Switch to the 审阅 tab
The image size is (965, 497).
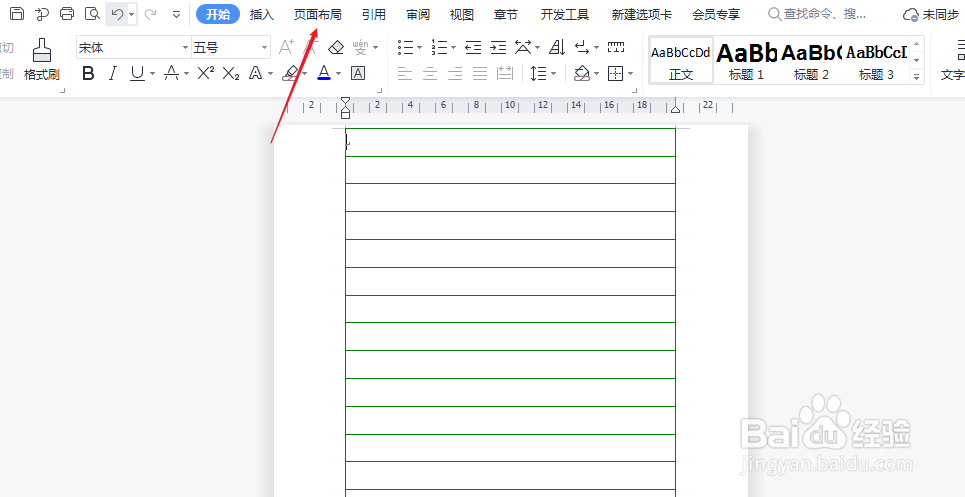pos(418,15)
